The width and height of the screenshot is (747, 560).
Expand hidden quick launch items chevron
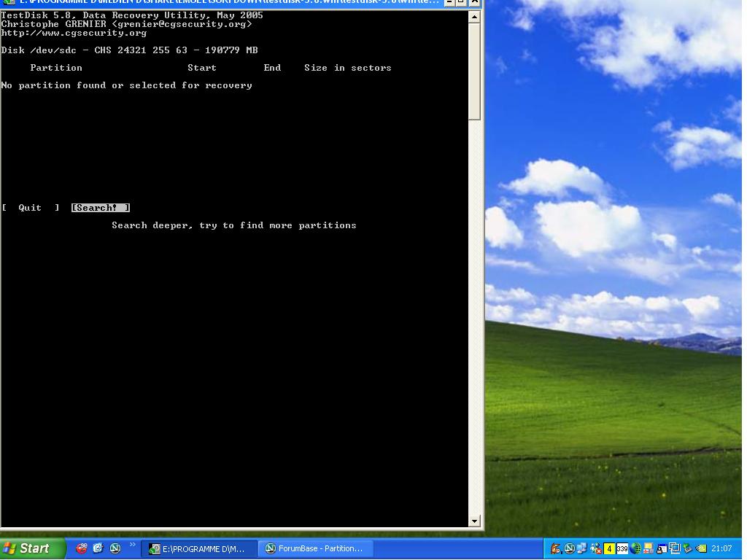133,545
